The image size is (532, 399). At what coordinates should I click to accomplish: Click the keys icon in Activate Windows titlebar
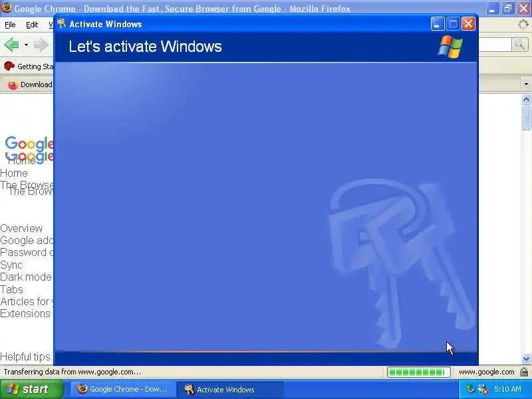tap(62, 23)
